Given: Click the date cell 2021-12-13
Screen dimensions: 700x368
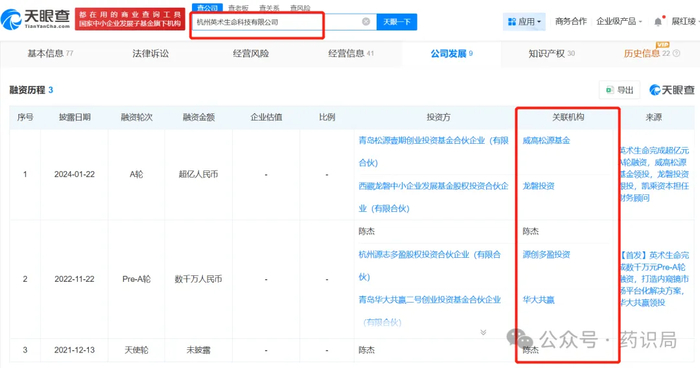Looking at the screenshot, I should (75, 350).
